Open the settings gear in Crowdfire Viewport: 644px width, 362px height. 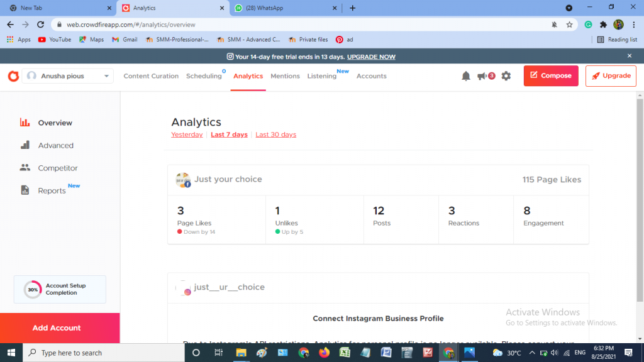click(506, 76)
